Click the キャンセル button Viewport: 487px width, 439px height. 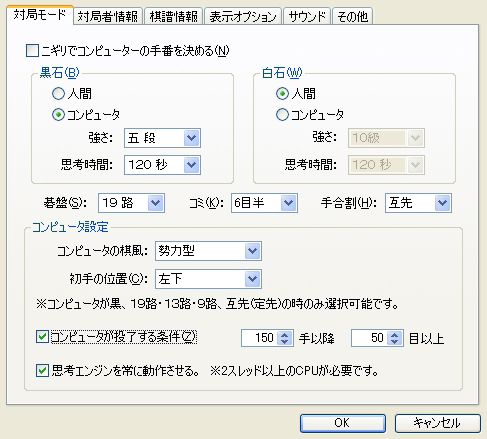[x=438, y=423]
